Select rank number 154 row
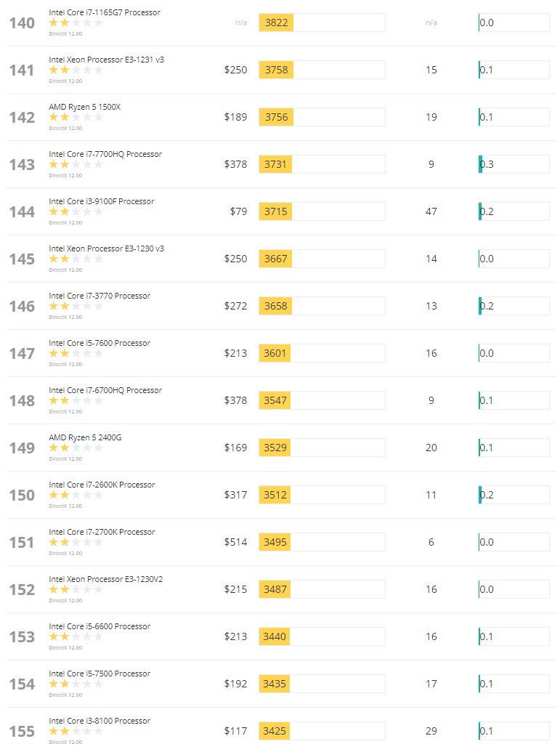The width and height of the screenshot is (560, 752). pyautogui.click(x=280, y=684)
